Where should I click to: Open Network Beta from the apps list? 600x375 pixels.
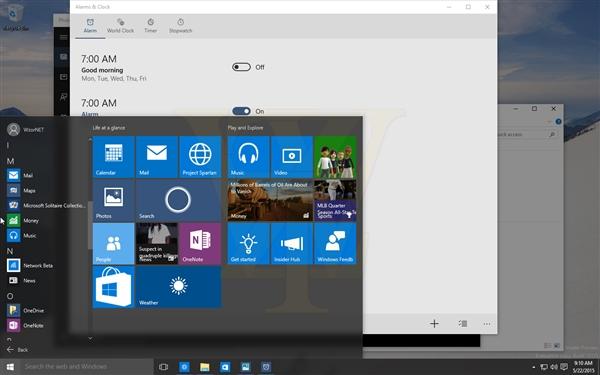coord(46,265)
